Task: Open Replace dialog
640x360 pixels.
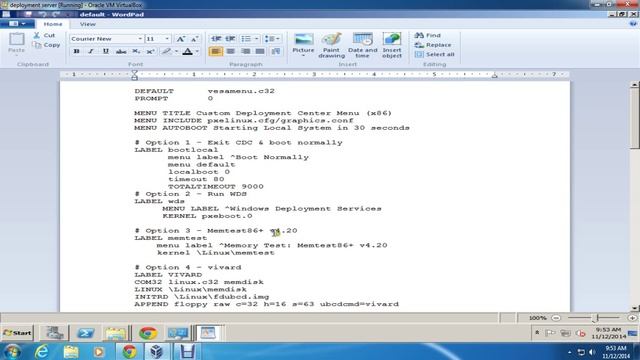Action: (433, 45)
